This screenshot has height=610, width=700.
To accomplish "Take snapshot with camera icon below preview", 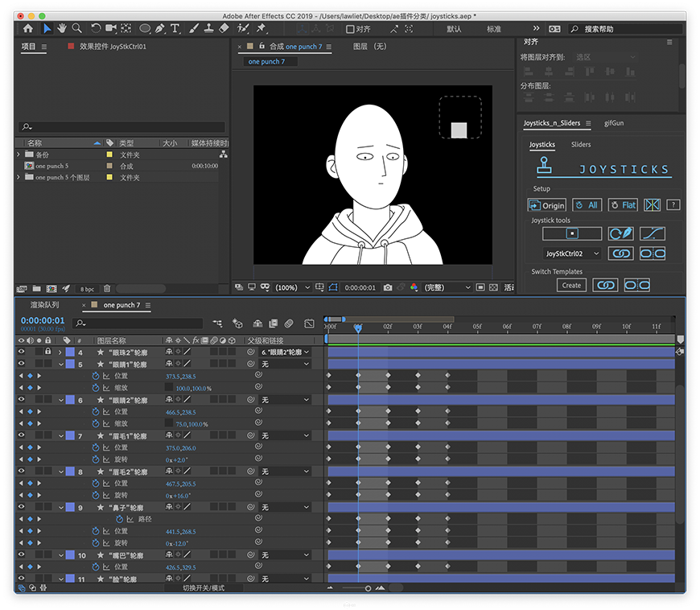I will [388, 287].
